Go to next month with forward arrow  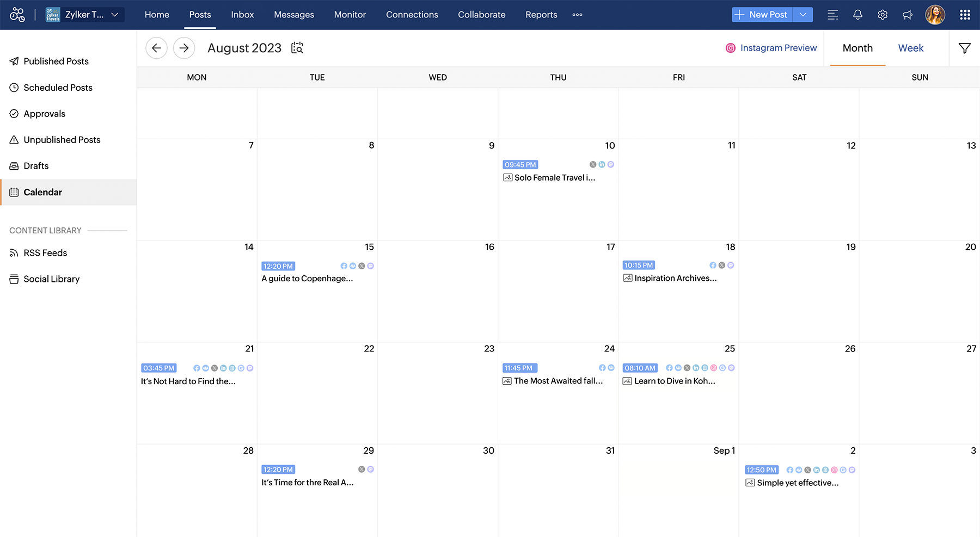(x=184, y=48)
